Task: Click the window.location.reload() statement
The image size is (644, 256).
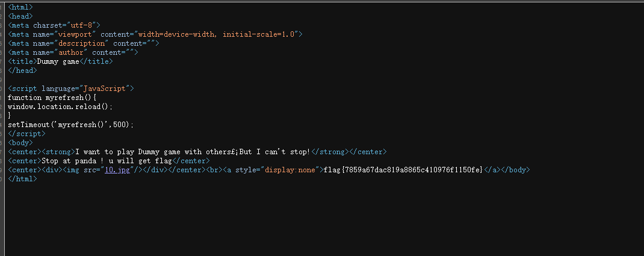Action: [x=60, y=107]
